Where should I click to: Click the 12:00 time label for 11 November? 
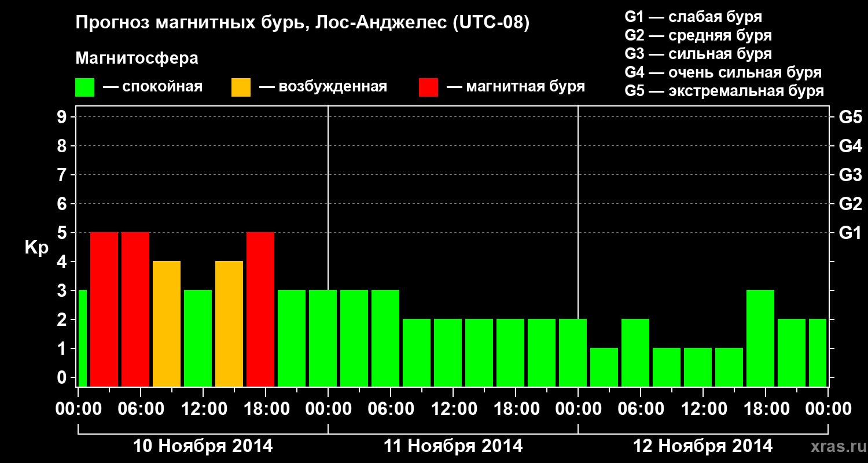(x=453, y=409)
